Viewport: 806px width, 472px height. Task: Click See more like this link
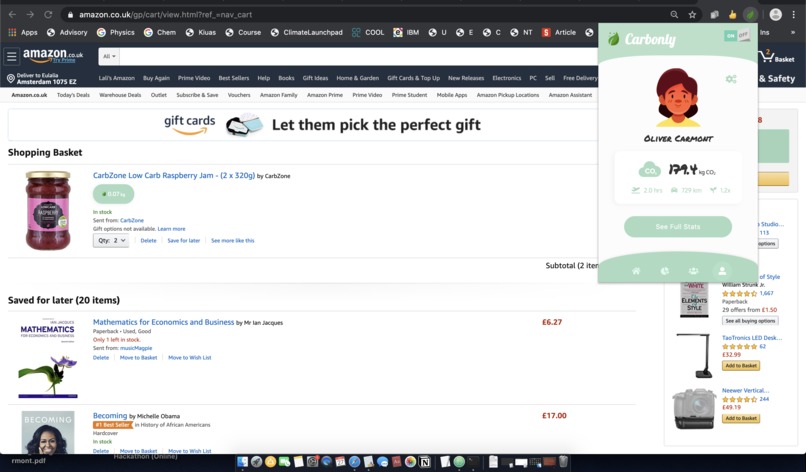[232, 241]
